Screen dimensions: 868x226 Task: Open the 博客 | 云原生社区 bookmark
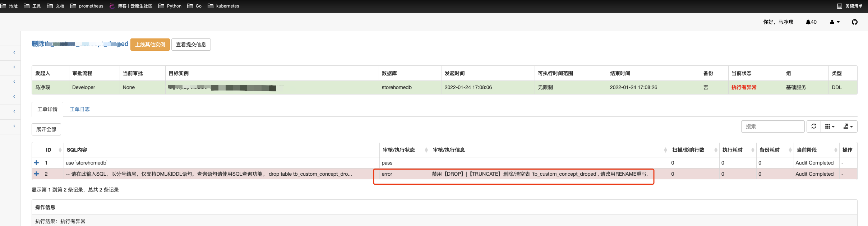point(131,6)
